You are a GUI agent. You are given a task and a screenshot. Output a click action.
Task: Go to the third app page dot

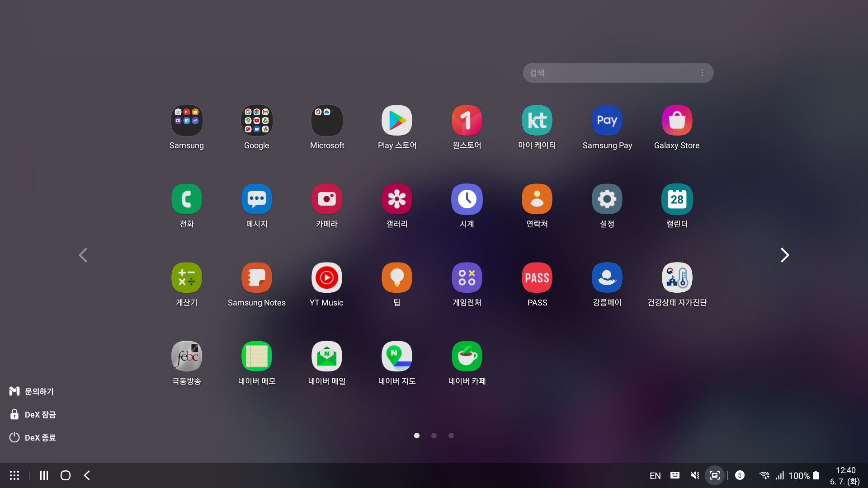(451, 436)
